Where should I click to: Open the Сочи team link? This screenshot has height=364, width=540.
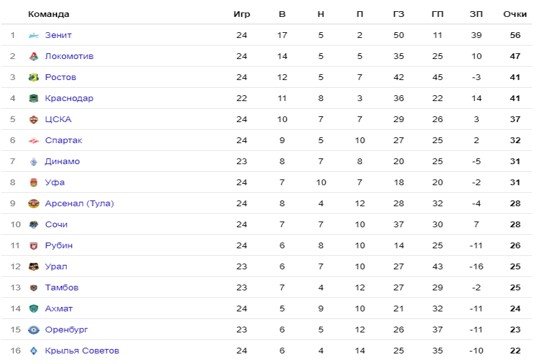point(56,225)
